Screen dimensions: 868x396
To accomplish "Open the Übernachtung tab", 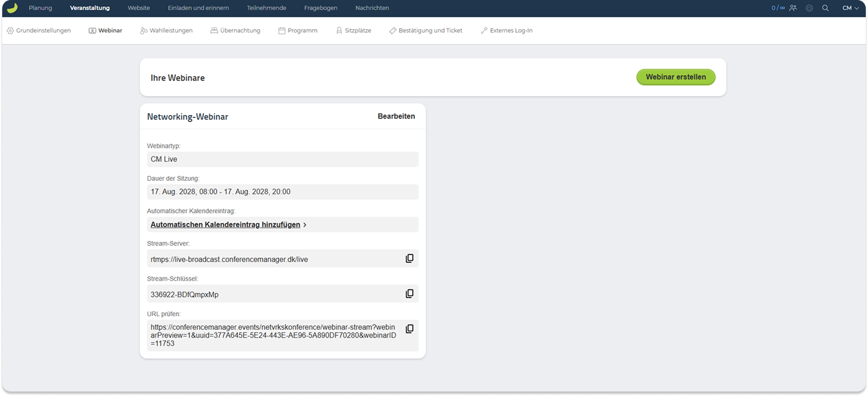I will click(235, 30).
